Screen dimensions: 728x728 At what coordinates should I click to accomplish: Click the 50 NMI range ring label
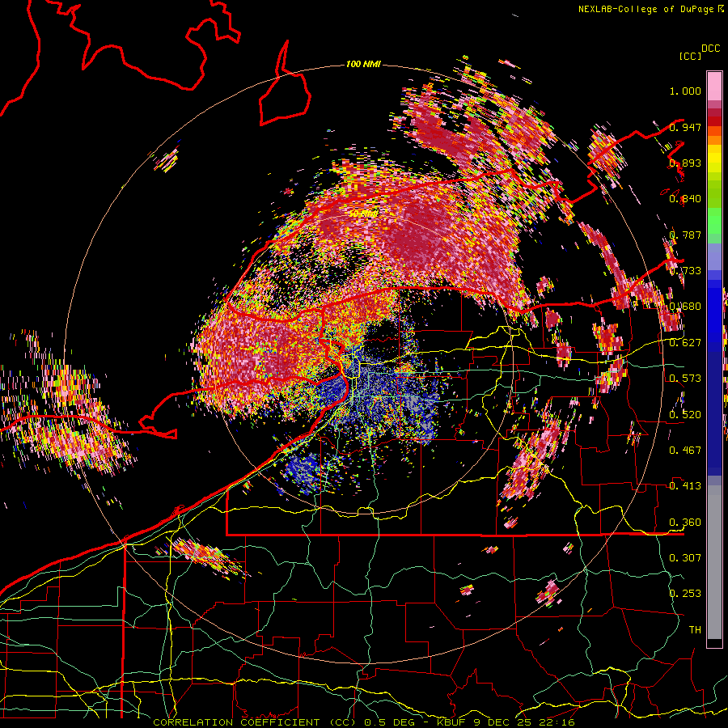tap(362, 214)
